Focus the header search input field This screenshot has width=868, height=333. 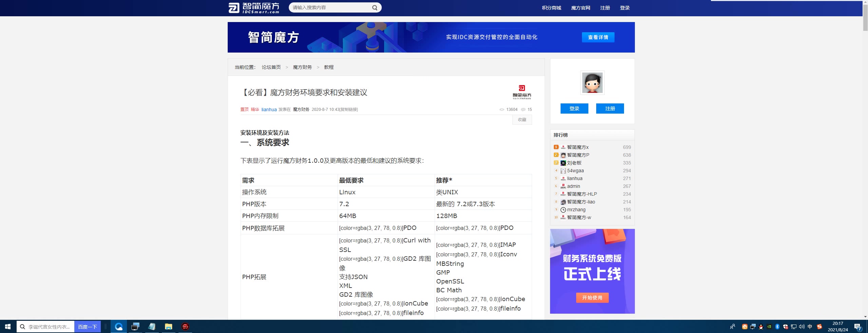click(x=331, y=7)
